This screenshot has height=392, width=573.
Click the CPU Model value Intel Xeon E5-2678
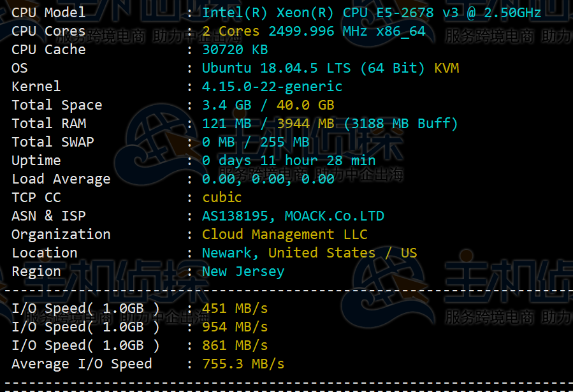tap(372, 13)
